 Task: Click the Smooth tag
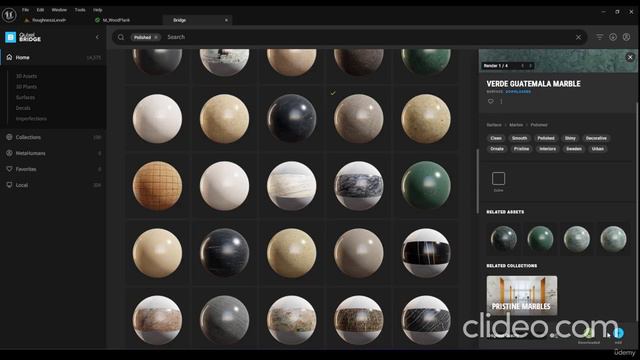click(x=519, y=138)
